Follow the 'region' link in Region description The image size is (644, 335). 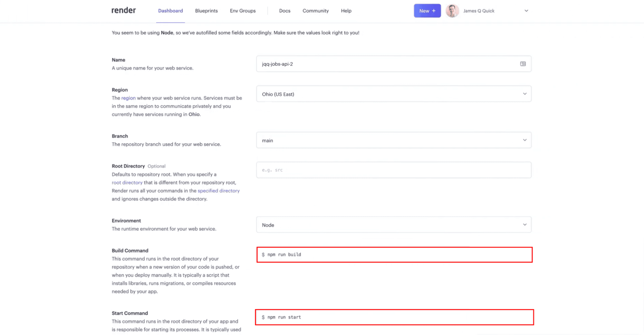pyautogui.click(x=128, y=98)
